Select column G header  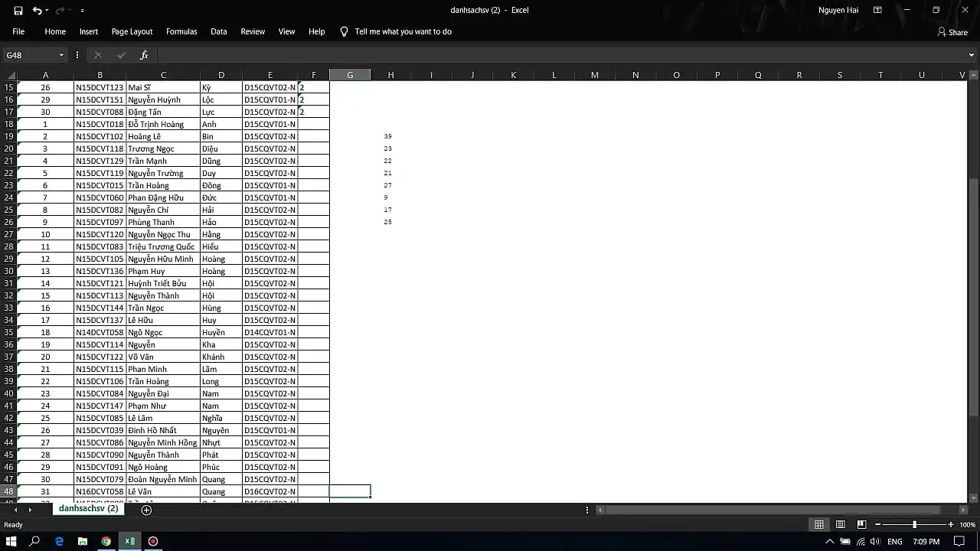point(350,75)
